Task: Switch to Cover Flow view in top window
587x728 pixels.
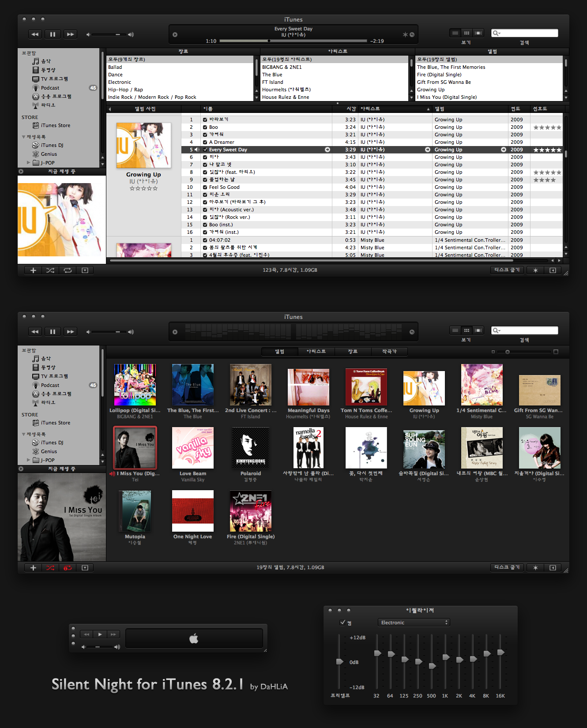Action: [478, 33]
